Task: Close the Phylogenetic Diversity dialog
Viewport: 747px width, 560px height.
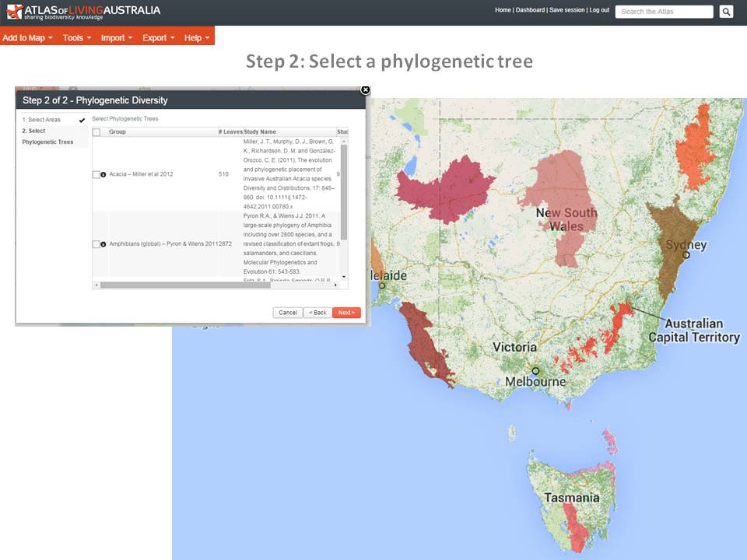Action: point(365,90)
